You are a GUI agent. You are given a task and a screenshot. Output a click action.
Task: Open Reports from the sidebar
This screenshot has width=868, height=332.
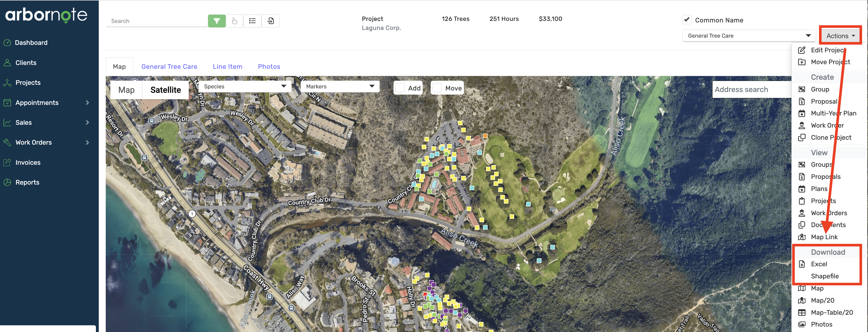pyautogui.click(x=27, y=182)
